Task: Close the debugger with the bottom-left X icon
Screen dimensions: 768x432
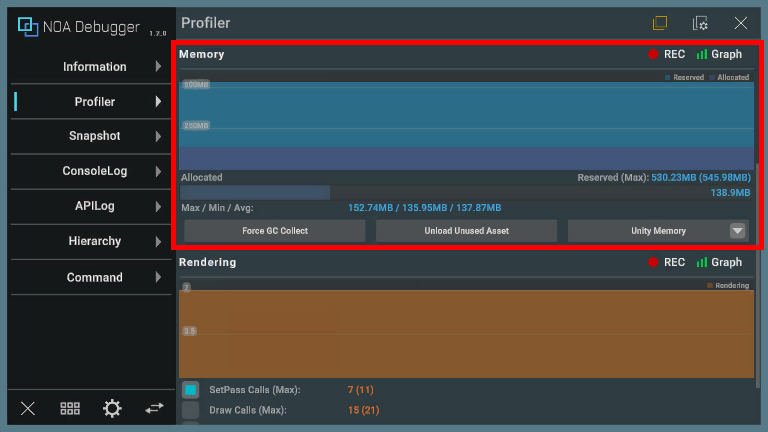Action: coord(28,408)
